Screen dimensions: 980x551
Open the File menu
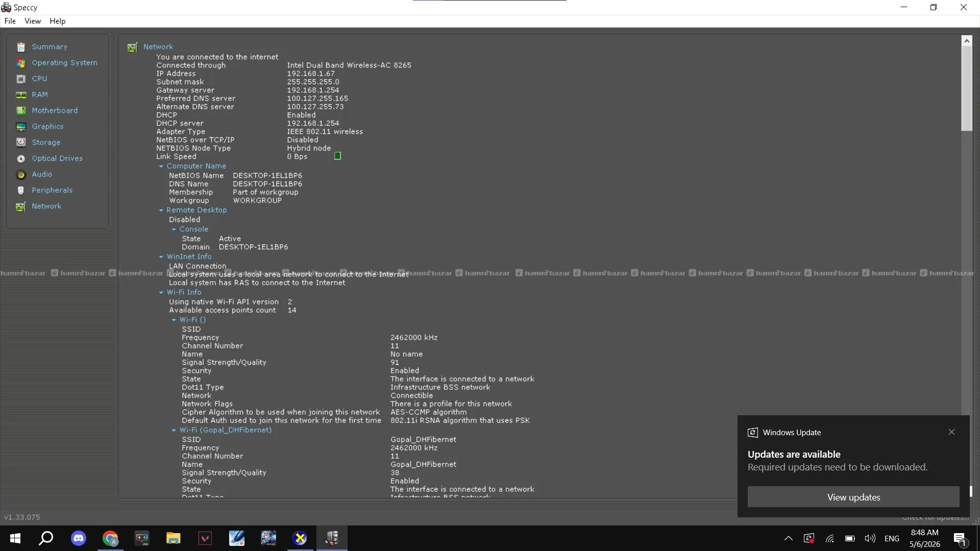(x=10, y=21)
